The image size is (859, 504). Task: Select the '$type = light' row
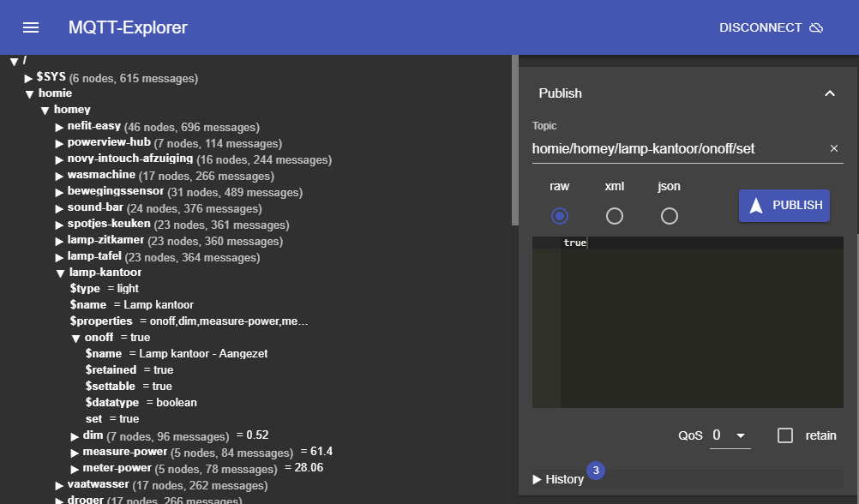(104, 288)
